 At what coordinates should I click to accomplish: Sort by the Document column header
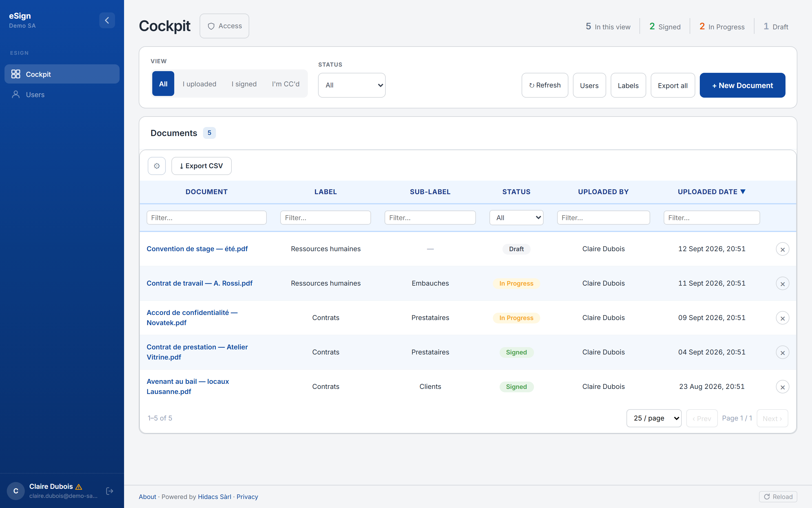206,192
